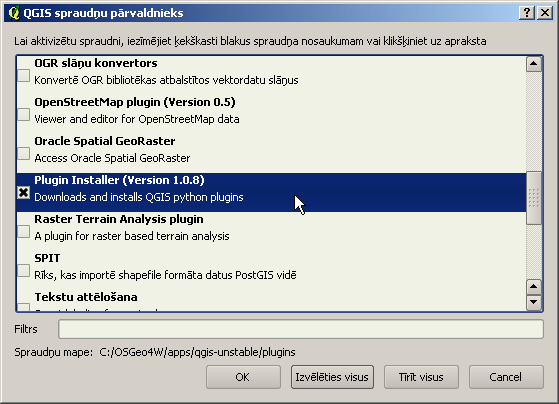This screenshot has width=559, height=404.
Task: Click into the Filtrs input field
Action: coord(301,329)
